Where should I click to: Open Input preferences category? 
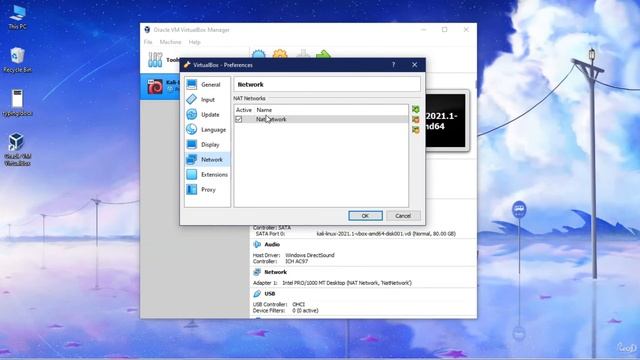tap(207, 100)
